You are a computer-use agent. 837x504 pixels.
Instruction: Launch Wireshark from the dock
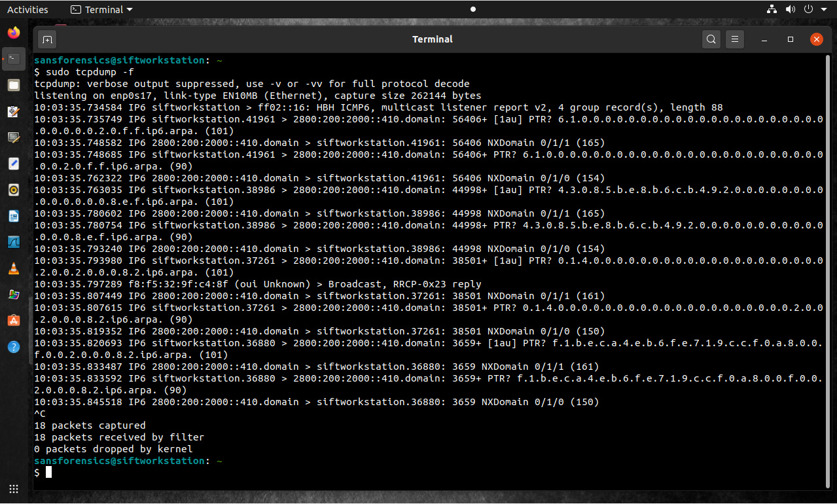[14, 242]
